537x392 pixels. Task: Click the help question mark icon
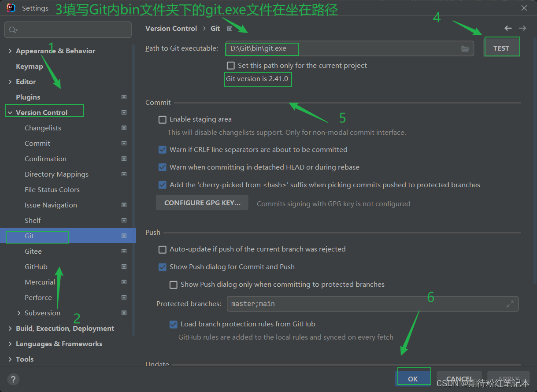pos(13,379)
